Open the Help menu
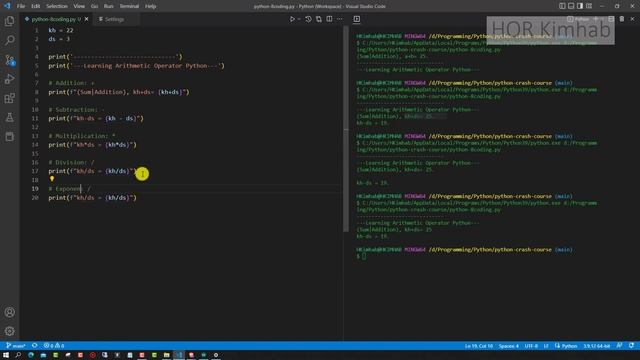640x360 pixels. click(151, 6)
